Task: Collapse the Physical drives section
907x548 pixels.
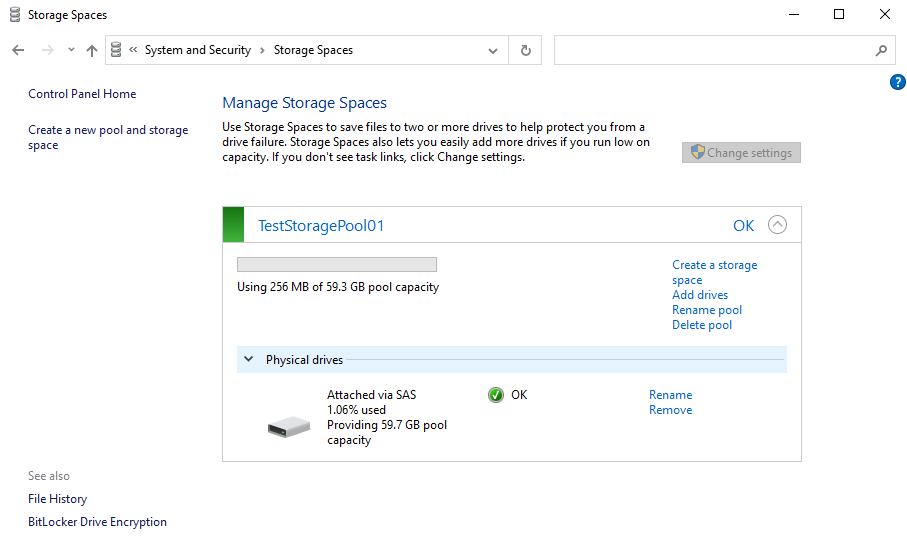Action: tap(249, 360)
